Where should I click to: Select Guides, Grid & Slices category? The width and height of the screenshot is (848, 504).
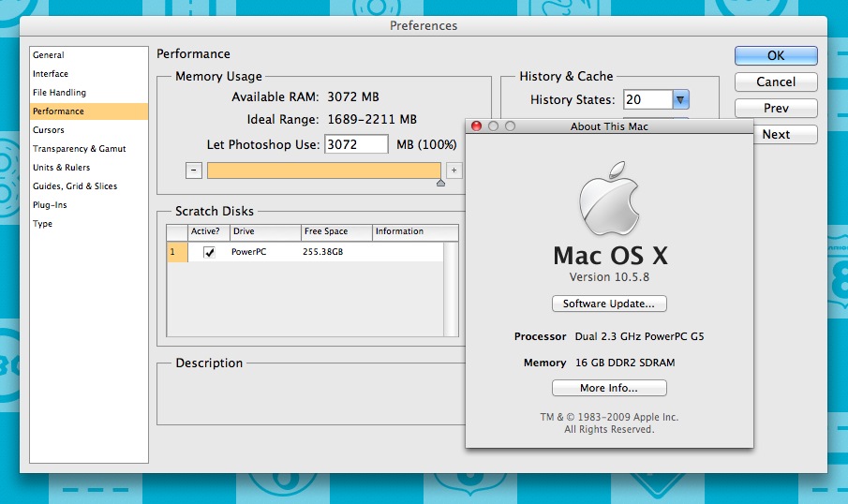[x=89, y=186]
